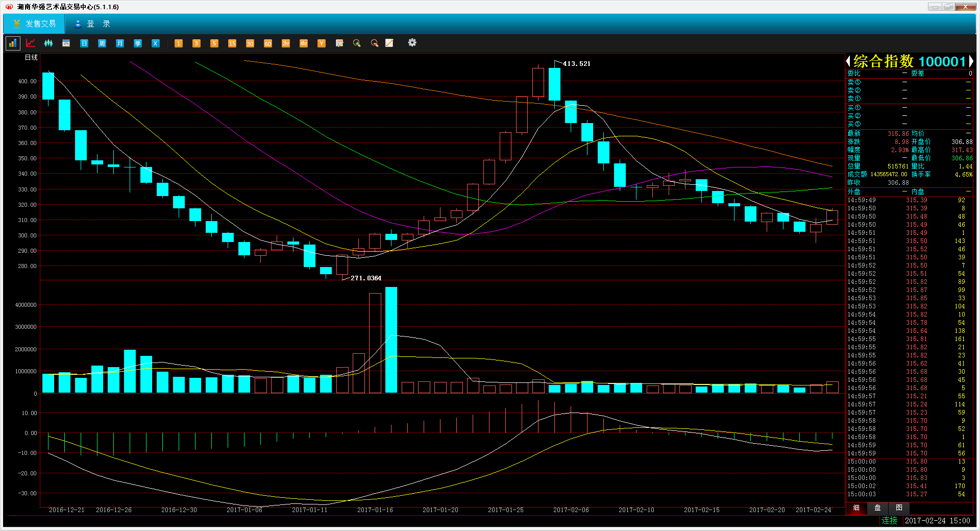Click the 换手率 value 4.65%
Viewport: 980px width, 531px height.
pos(963,175)
